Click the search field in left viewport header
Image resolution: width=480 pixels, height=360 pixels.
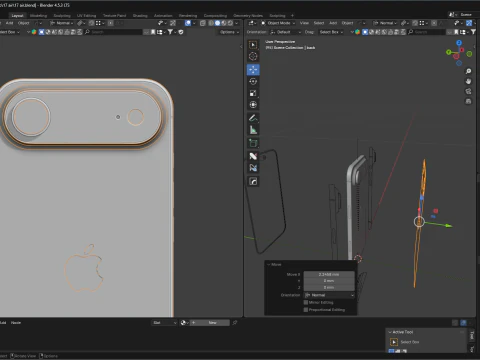[113, 32]
